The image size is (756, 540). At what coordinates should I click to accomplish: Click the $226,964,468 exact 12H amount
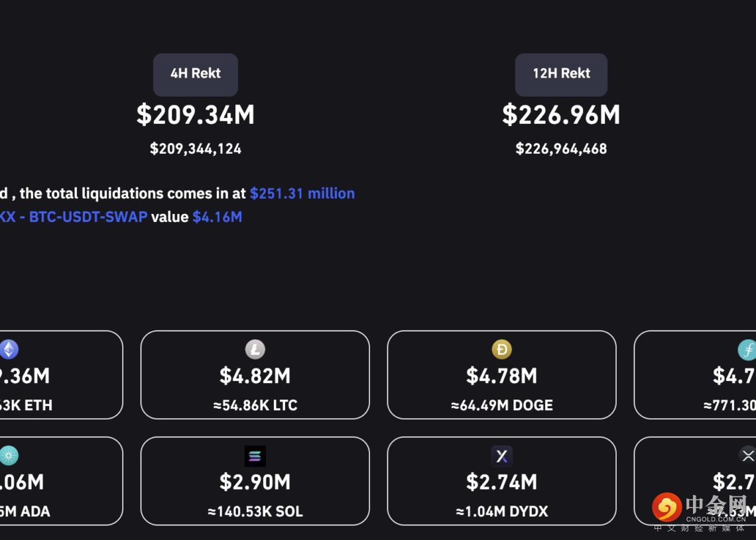[x=561, y=149]
